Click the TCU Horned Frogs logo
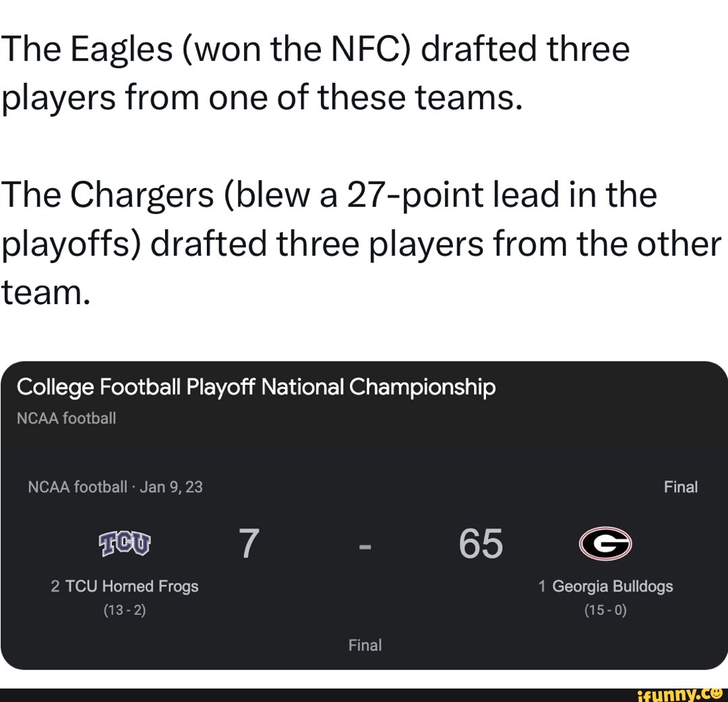Screen dimensions: 728x702 [125, 543]
